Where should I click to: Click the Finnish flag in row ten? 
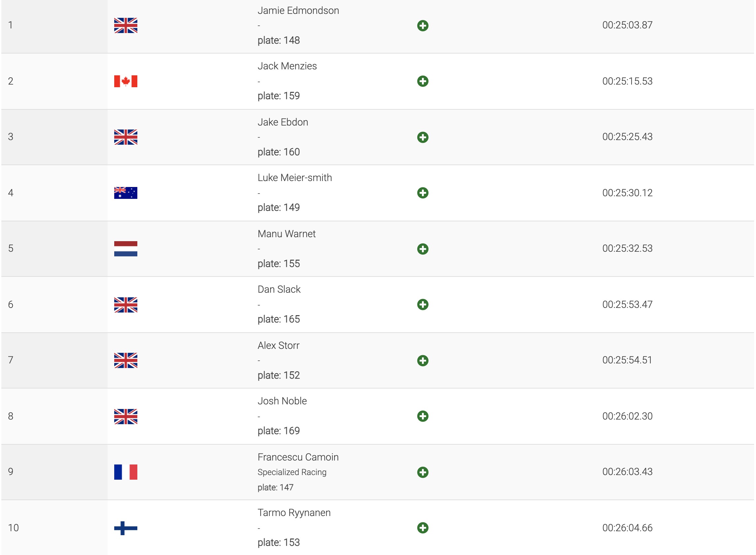(x=125, y=528)
